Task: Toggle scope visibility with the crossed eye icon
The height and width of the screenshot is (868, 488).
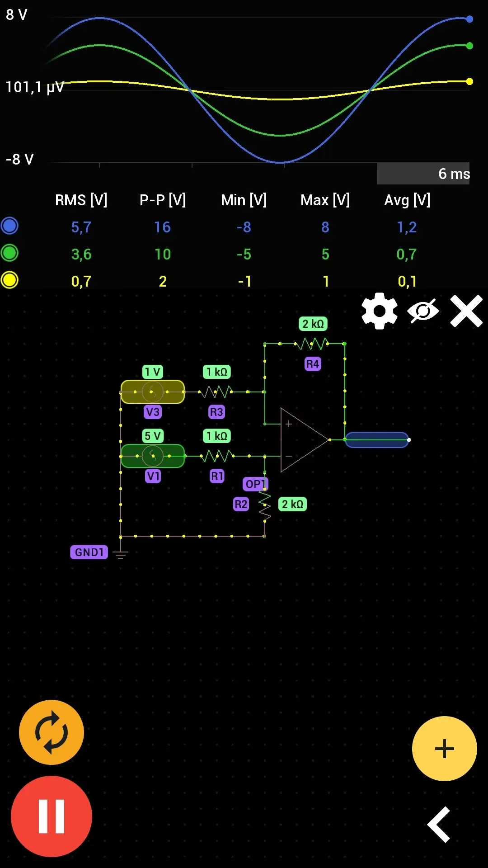Action: 422,311
